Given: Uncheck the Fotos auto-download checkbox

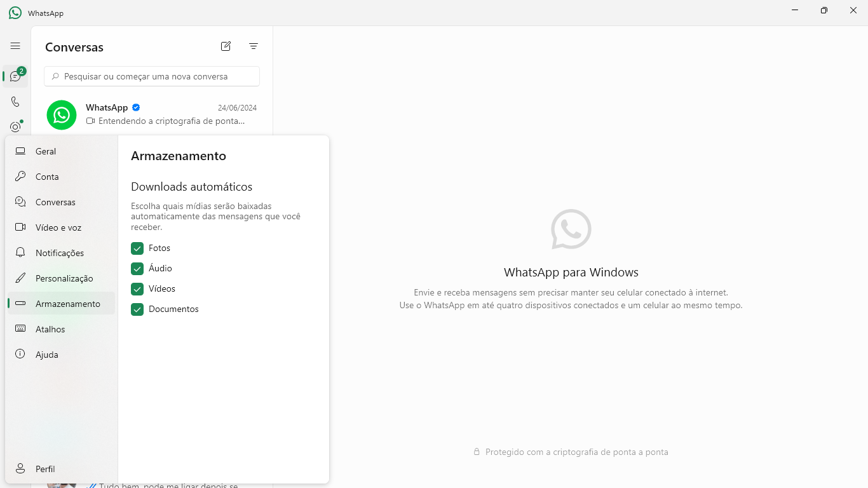Looking at the screenshot, I should click(137, 248).
